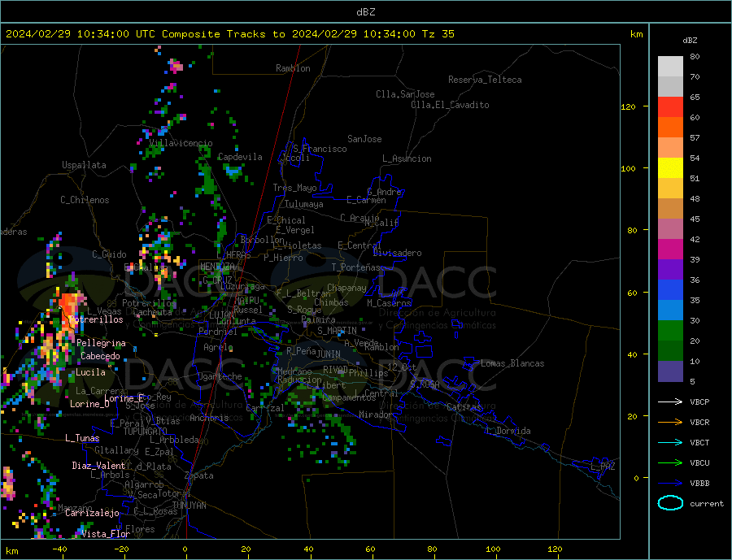The height and width of the screenshot is (560, 732).
Task: Click the 'Ugarteche' place label
Action: coord(220,376)
